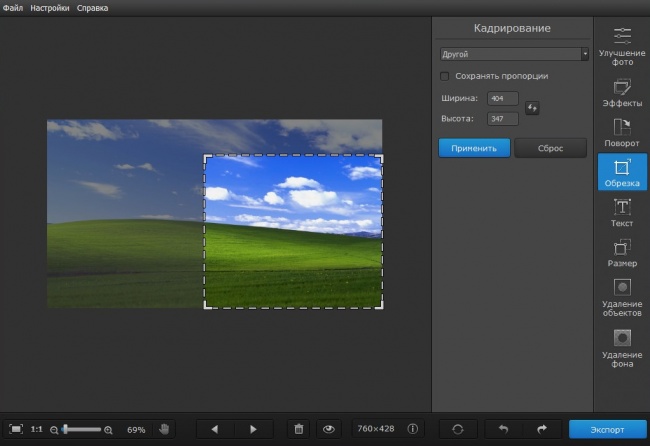Click the Кадрирование panel title
The width and height of the screenshot is (650, 446).
point(512,28)
